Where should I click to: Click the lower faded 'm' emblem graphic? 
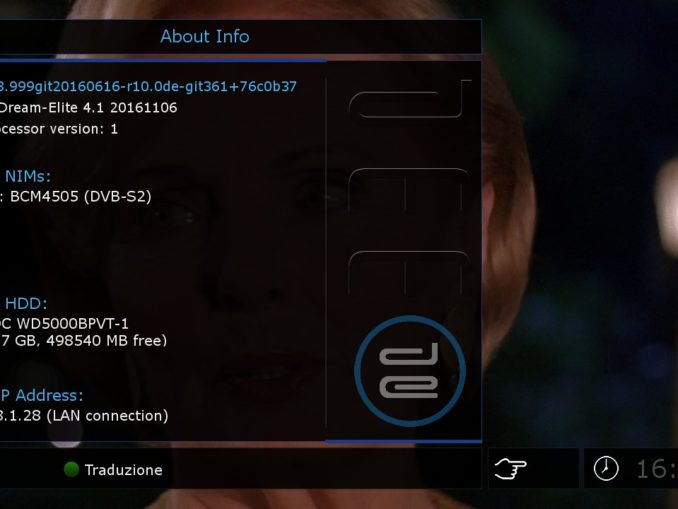(409, 273)
